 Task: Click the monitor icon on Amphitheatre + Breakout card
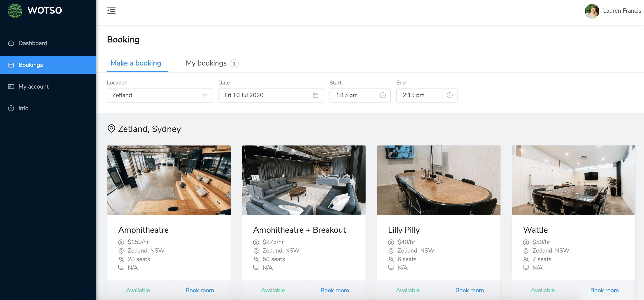tap(256, 267)
